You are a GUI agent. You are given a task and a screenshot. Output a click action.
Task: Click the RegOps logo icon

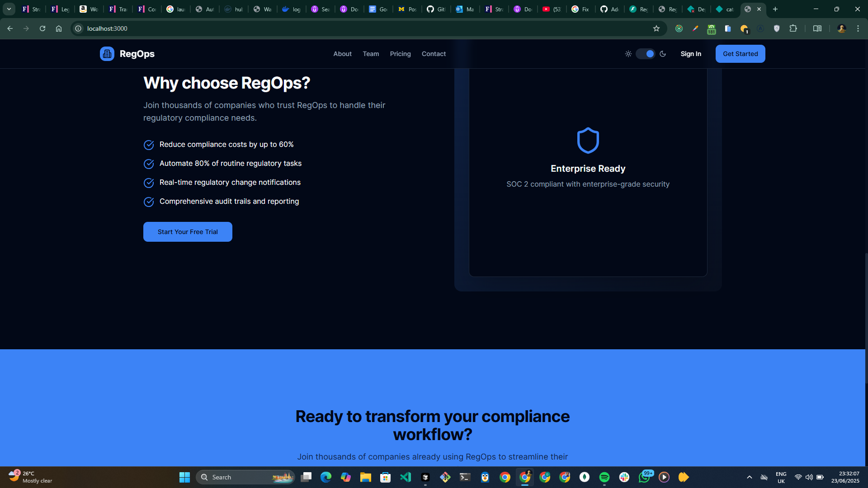[x=107, y=54]
